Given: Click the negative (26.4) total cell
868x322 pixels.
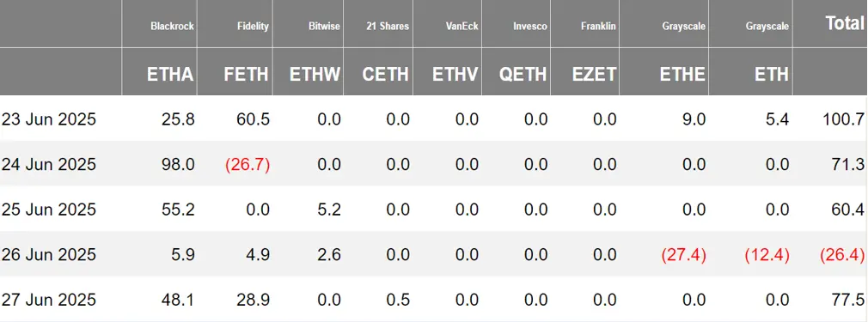Looking at the screenshot, I should pos(842,254).
